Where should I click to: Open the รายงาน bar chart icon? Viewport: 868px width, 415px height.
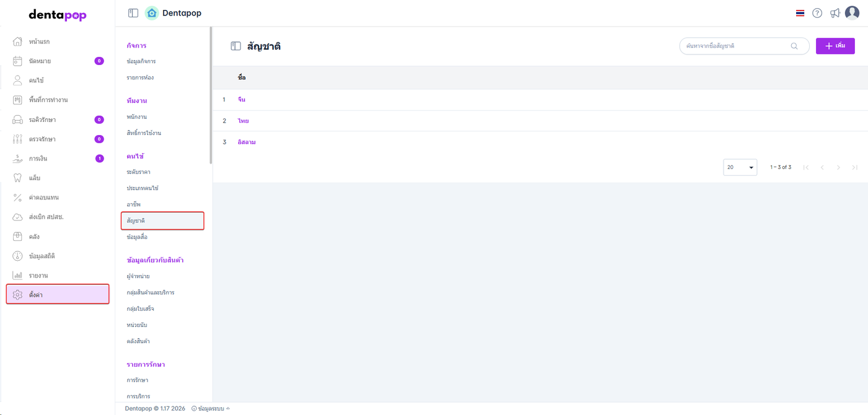click(18, 276)
